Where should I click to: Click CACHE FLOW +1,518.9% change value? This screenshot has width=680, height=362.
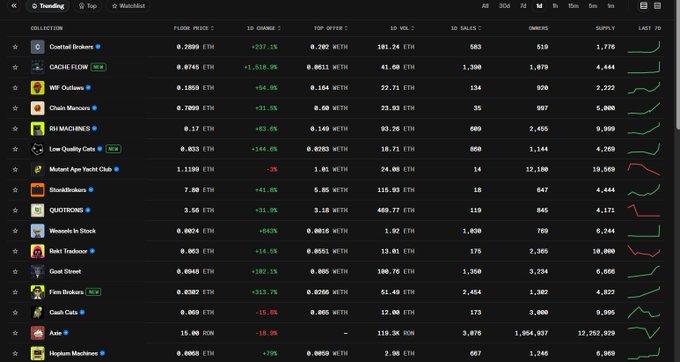261,67
